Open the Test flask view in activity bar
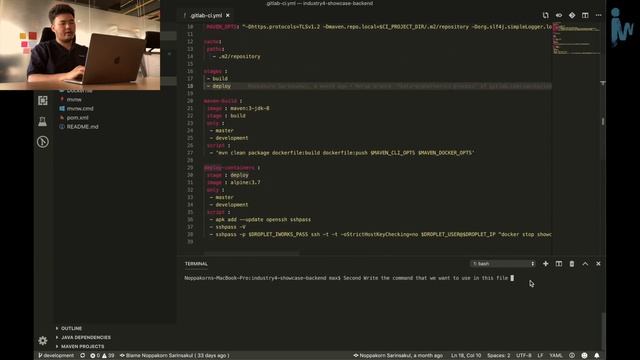 43,121
